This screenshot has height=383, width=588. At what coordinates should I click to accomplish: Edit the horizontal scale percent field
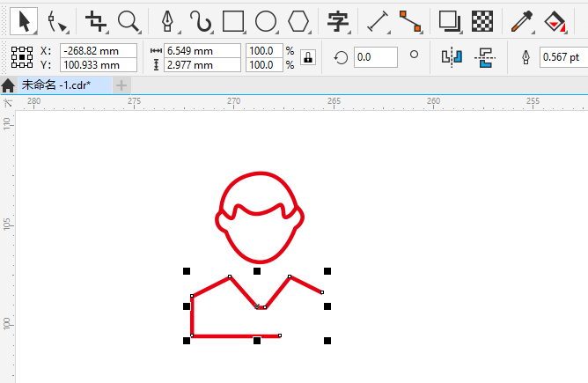[x=264, y=51]
